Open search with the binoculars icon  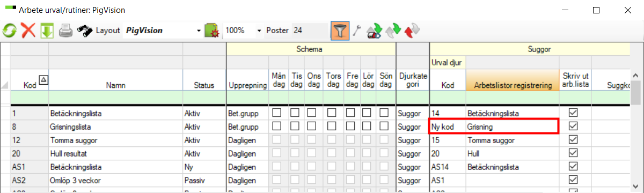(84, 31)
